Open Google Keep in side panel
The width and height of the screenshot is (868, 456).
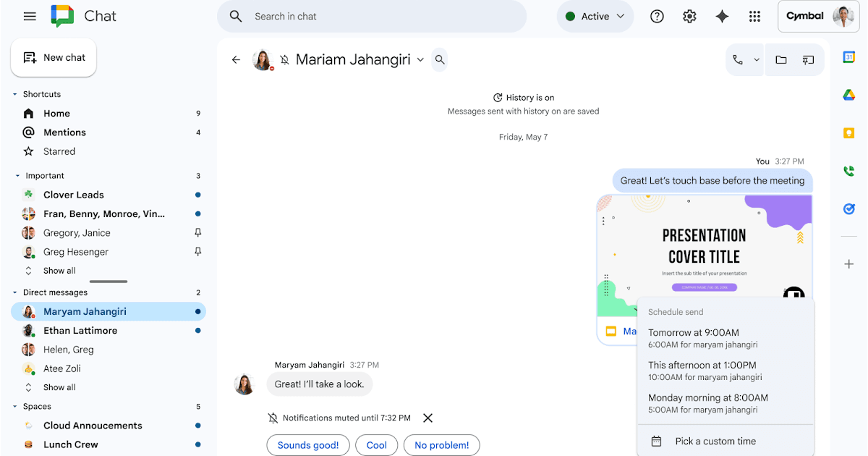[x=849, y=133]
